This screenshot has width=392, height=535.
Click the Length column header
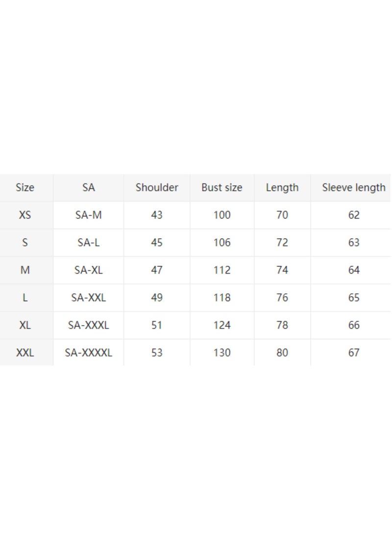click(282, 187)
